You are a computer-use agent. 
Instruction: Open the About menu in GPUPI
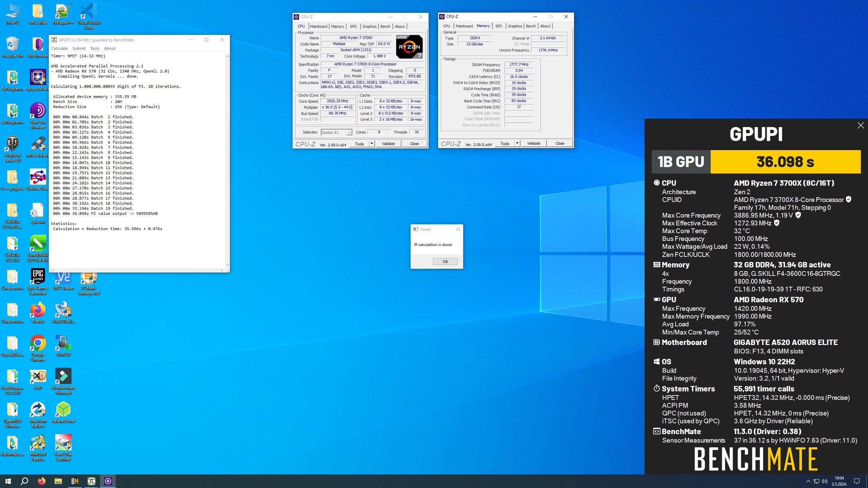click(110, 48)
